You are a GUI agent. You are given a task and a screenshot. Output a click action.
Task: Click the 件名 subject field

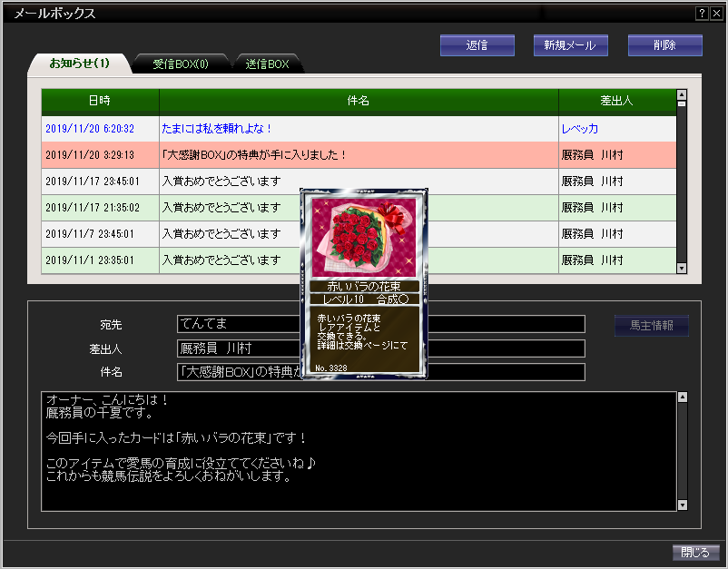pos(380,372)
